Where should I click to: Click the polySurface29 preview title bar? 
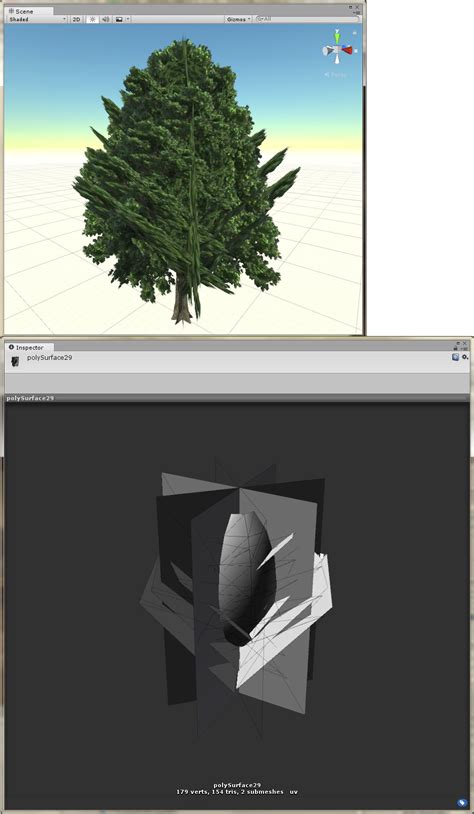point(237,398)
